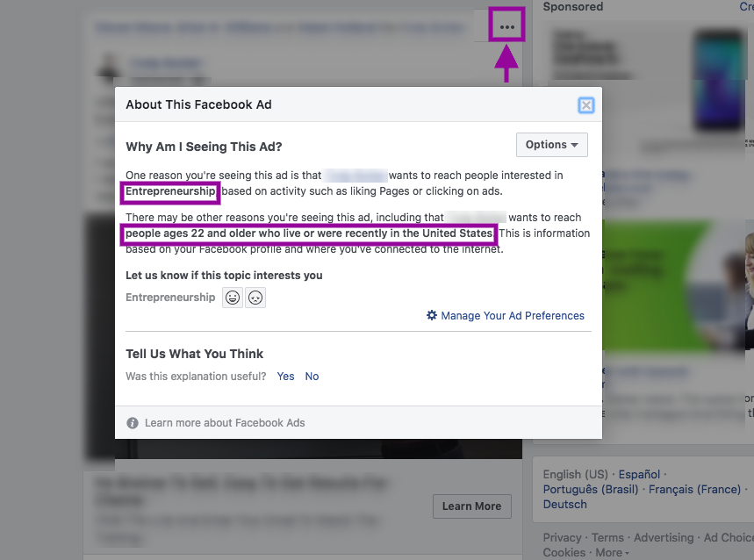Open the three-dots post options menu
This screenshot has width=754, height=560.
point(506,27)
